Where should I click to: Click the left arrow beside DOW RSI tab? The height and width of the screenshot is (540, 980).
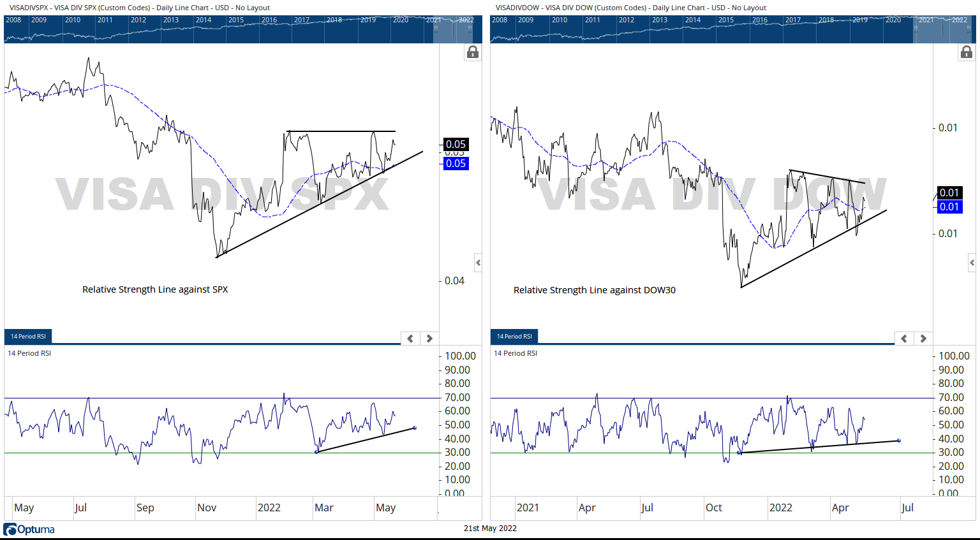pos(904,339)
